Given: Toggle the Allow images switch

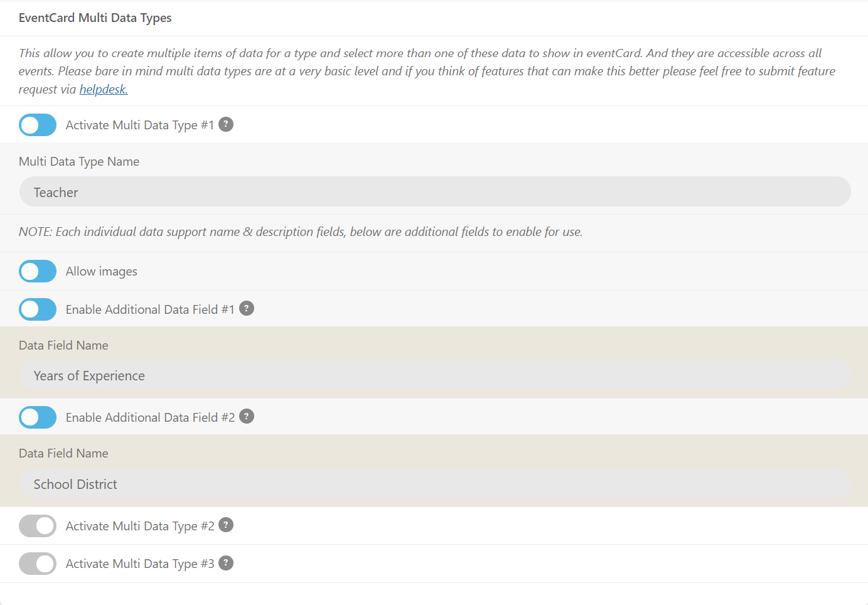Looking at the screenshot, I should pyautogui.click(x=38, y=271).
